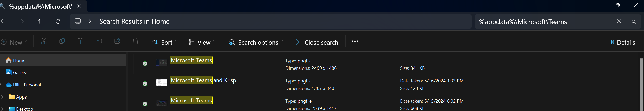Viewport: 644px width, 111px height.
Task: Toggle the Details pane
Action: [x=621, y=42]
